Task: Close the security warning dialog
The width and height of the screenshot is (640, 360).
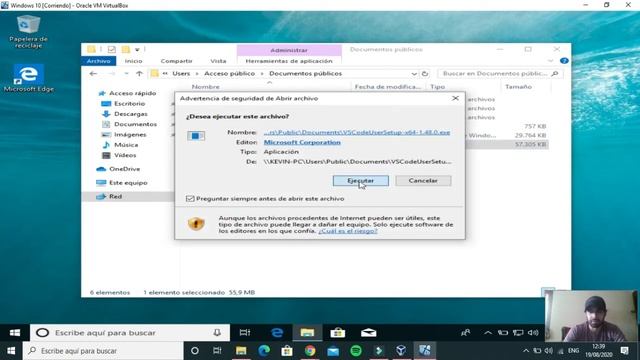Action: click(456, 98)
